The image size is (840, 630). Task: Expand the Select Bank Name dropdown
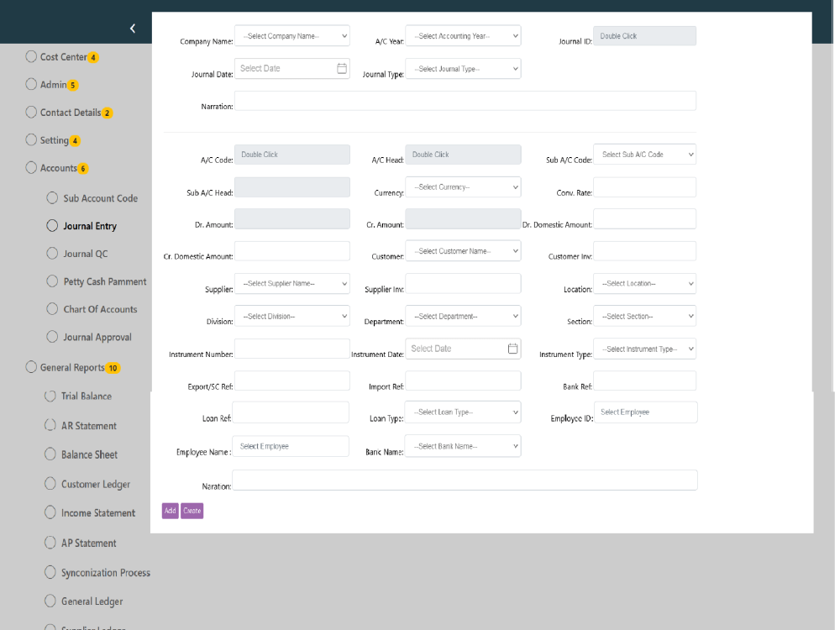[462, 446]
